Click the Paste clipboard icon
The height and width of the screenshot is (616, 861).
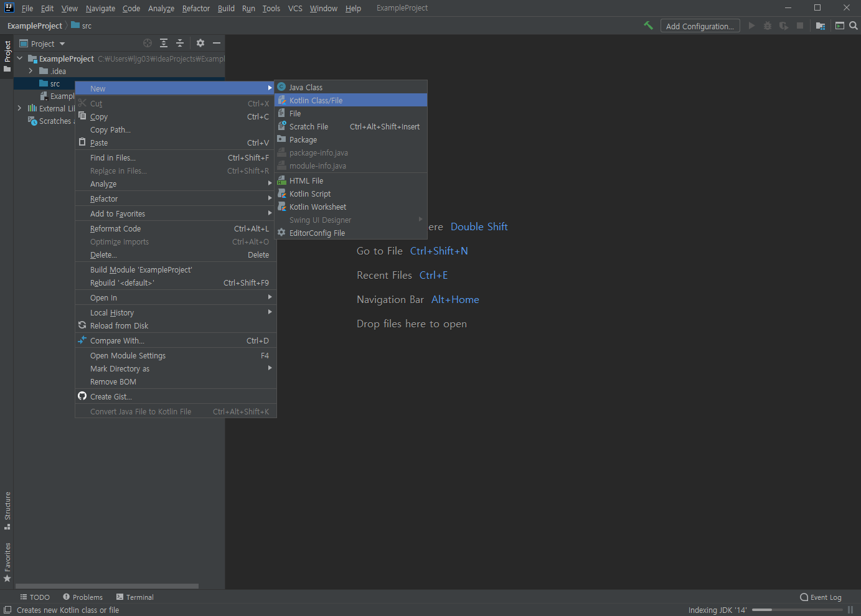click(82, 142)
